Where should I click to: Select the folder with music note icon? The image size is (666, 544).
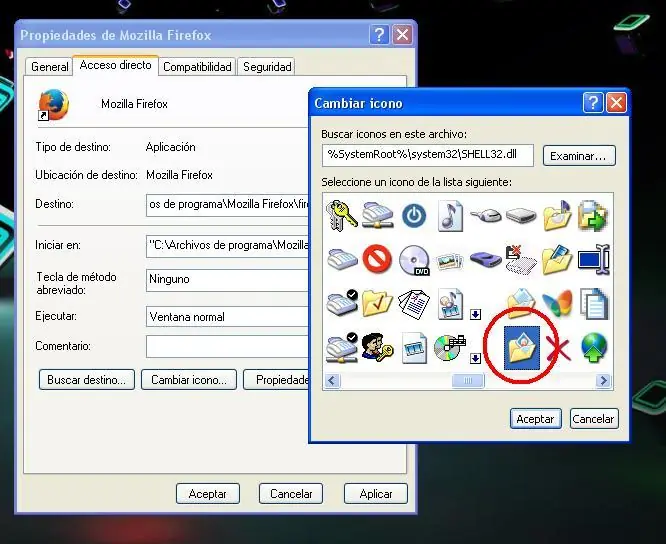pyautogui.click(x=557, y=216)
